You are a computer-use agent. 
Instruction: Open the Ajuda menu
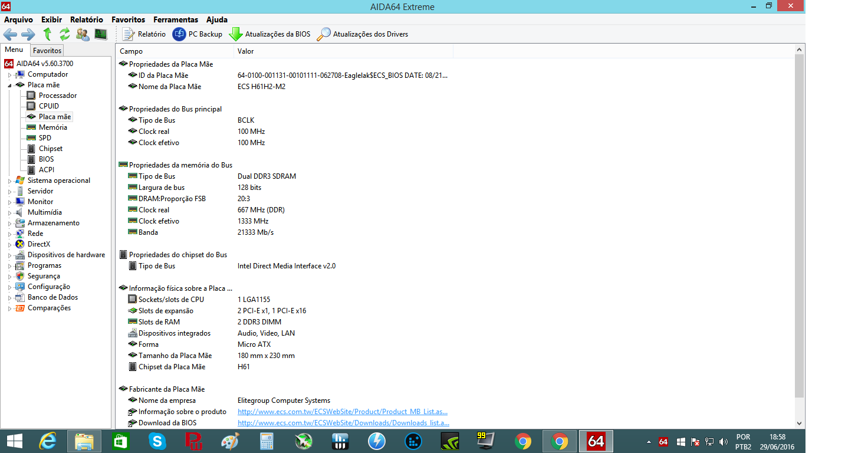(x=217, y=19)
